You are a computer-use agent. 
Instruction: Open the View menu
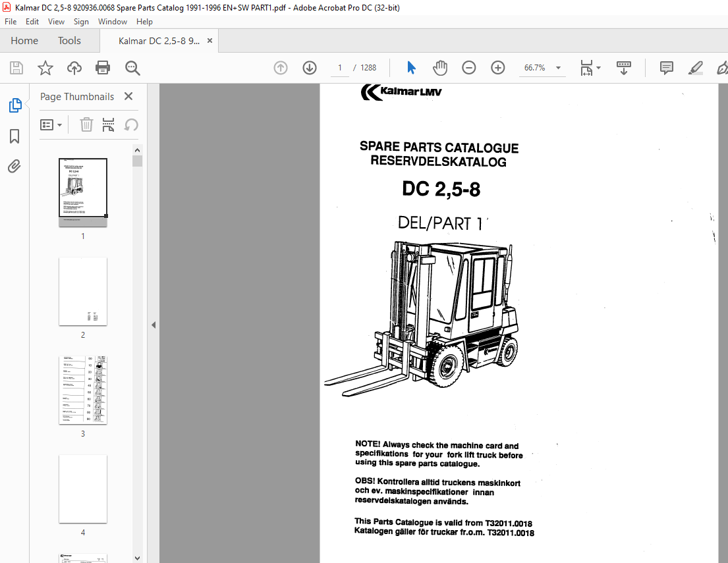56,22
